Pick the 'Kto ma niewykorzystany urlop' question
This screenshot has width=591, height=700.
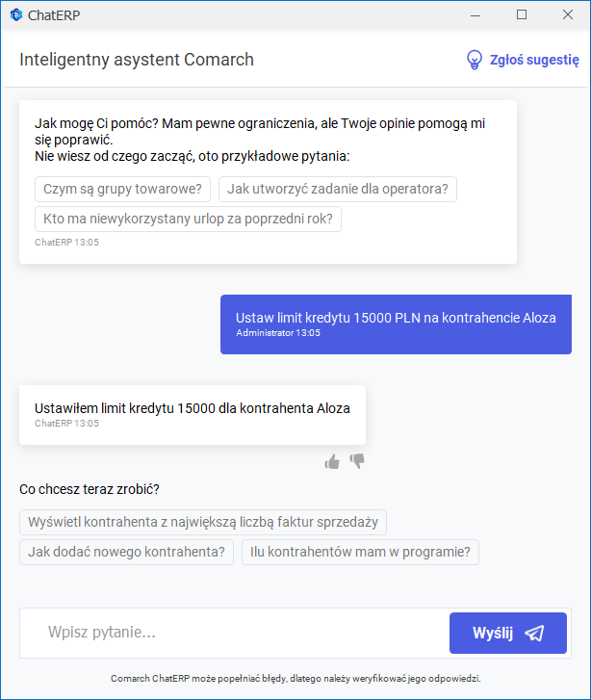188,220
